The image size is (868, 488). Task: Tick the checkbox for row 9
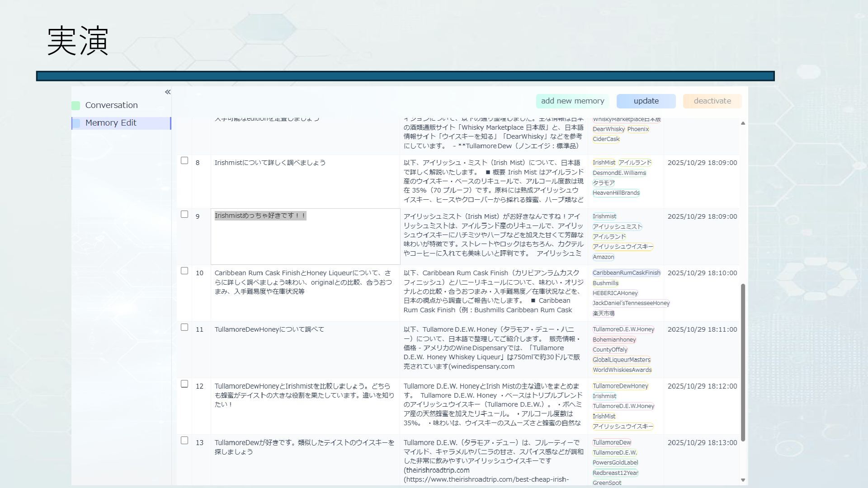pyautogui.click(x=184, y=215)
